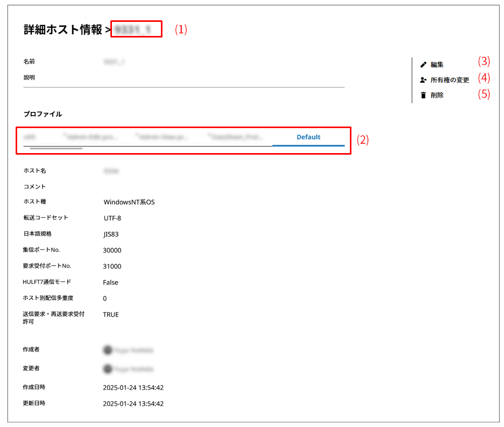The height and width of the screenshot is (427, 504).
Task: Click the modifier's name next to 変更者
Action: click(x=134, y=369)
